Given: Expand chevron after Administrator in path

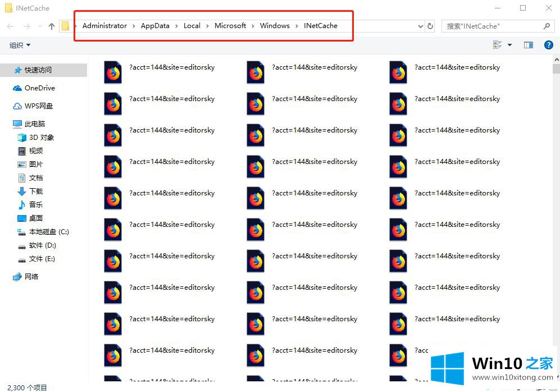Looking at the screenshot, I should point(134,26).
